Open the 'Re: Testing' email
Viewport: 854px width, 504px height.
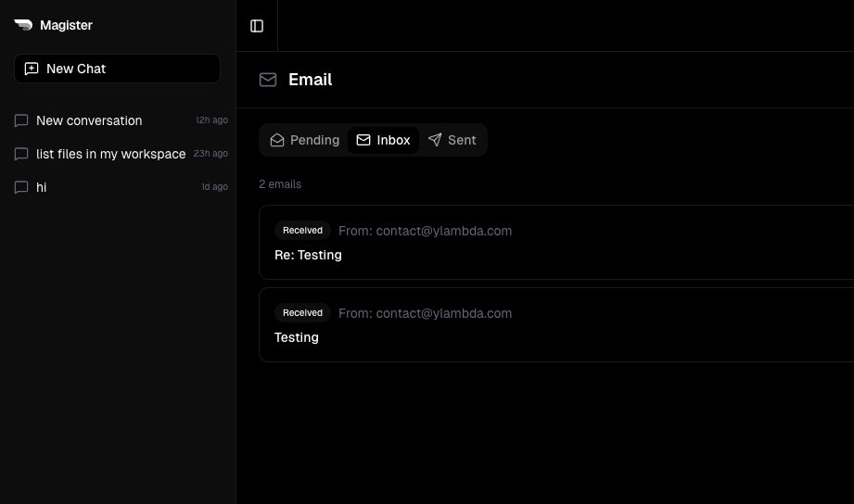pyautogui.click(x=308, y=255)
